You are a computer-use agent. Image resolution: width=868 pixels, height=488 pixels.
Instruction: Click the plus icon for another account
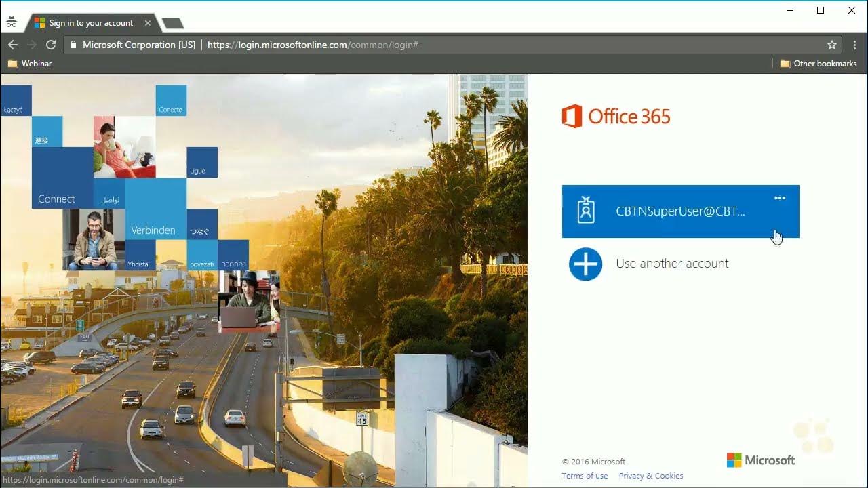pyautogui.click(x=586, y=264)
